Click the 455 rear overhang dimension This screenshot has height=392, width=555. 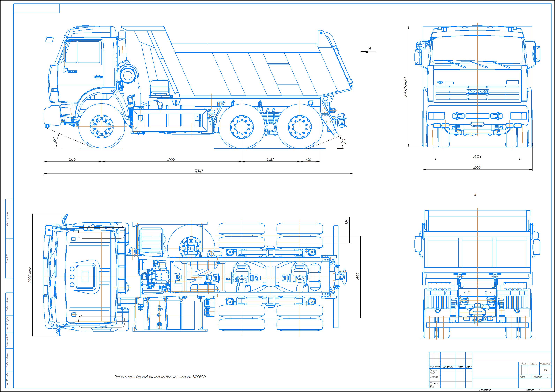309,159
